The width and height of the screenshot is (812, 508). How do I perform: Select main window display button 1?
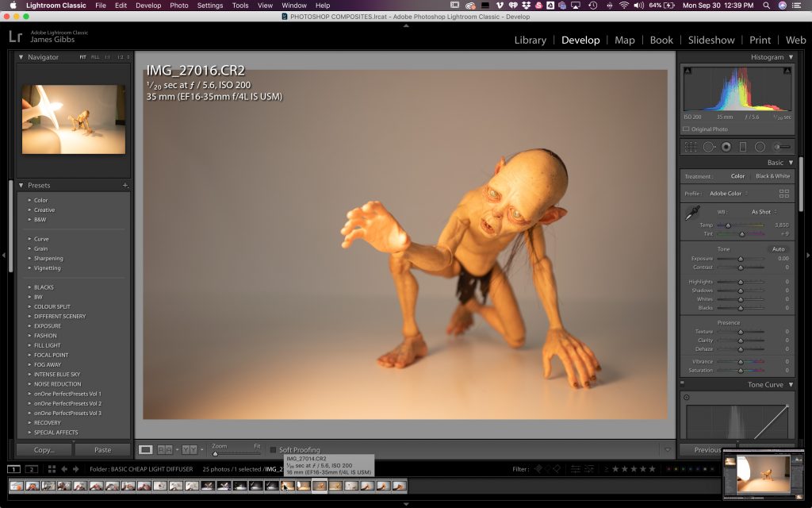(x=14, y=469)
